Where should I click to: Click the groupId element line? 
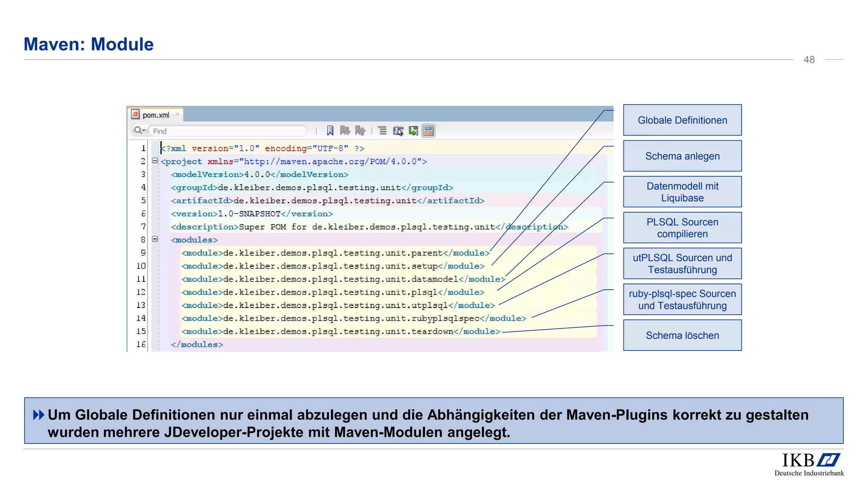coord(312,188)
